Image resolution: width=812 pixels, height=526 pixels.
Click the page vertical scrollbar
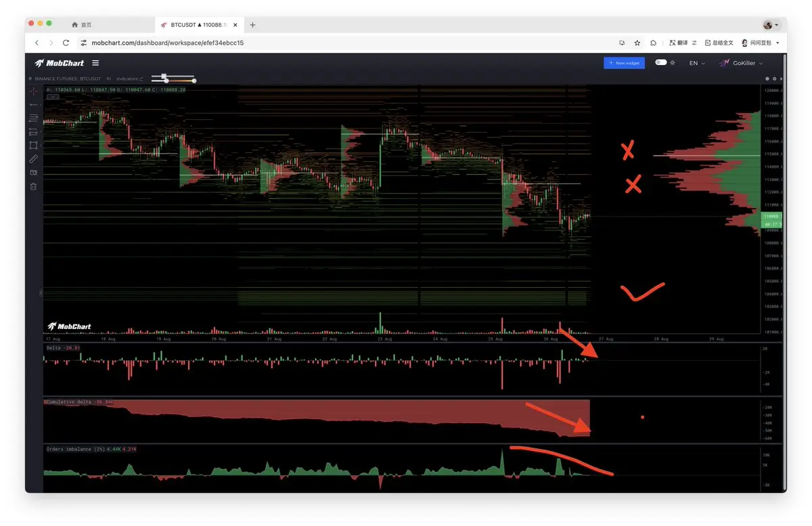pyautogui.click(x=784, y=271)
